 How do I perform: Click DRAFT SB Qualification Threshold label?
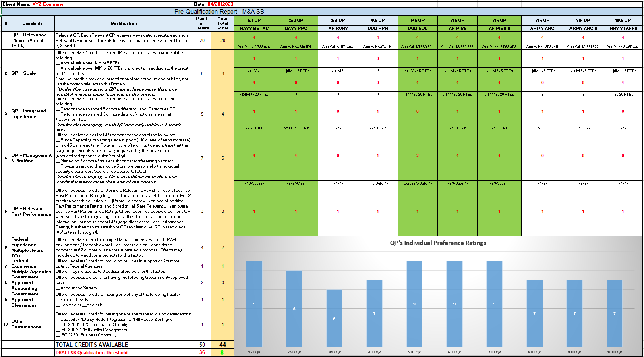92,353
